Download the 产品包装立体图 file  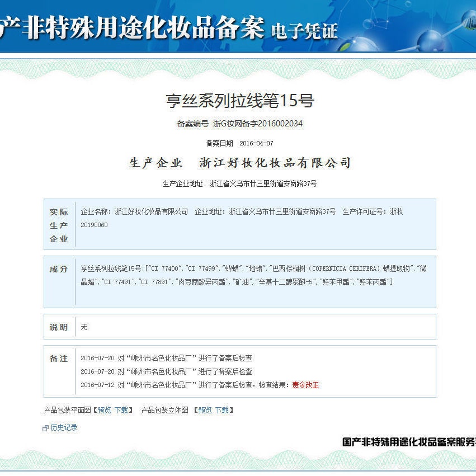pyautogui.click(x=221, y=410)
